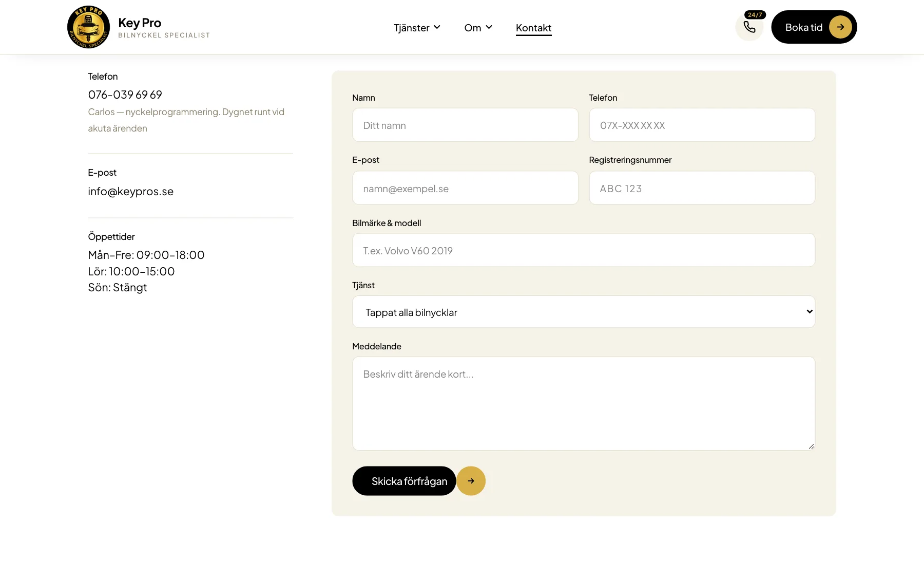Click the Sön: Stängt text
Image resolution: width=924 pixels, height=578 pixels.
[118, 287]
